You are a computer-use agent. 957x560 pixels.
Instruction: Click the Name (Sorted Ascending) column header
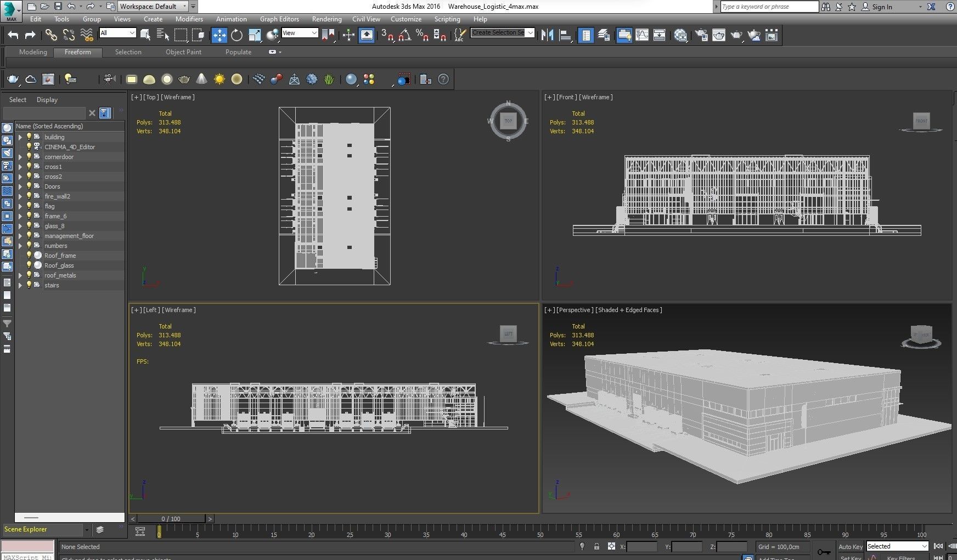tap(69, 126)
